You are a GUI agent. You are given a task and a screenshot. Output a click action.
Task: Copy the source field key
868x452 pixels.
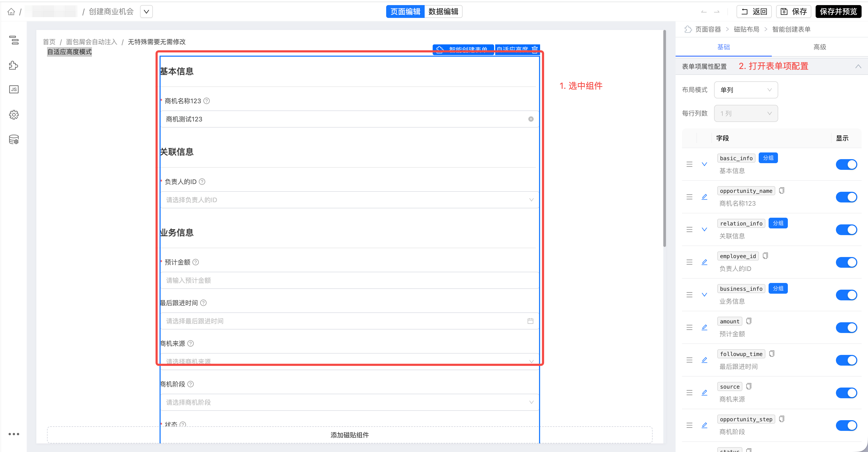[749, 386]
